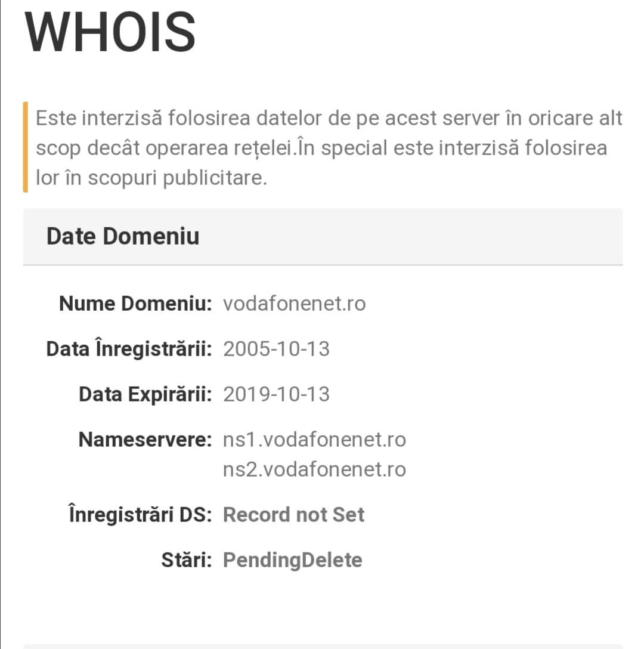Select the registration date 2005-10-13
The width and height of the screenshot is (644, 649).
276,349
